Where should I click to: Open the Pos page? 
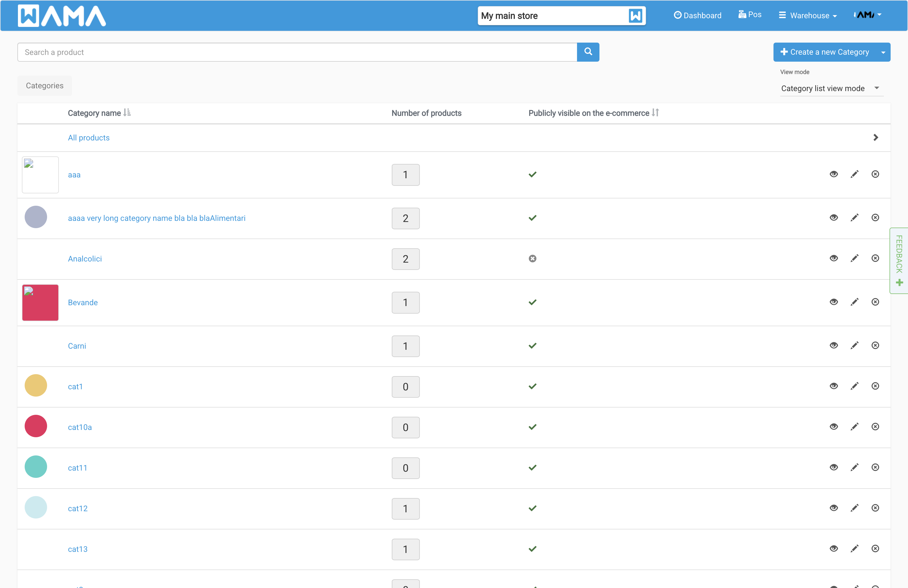(750, 15)
